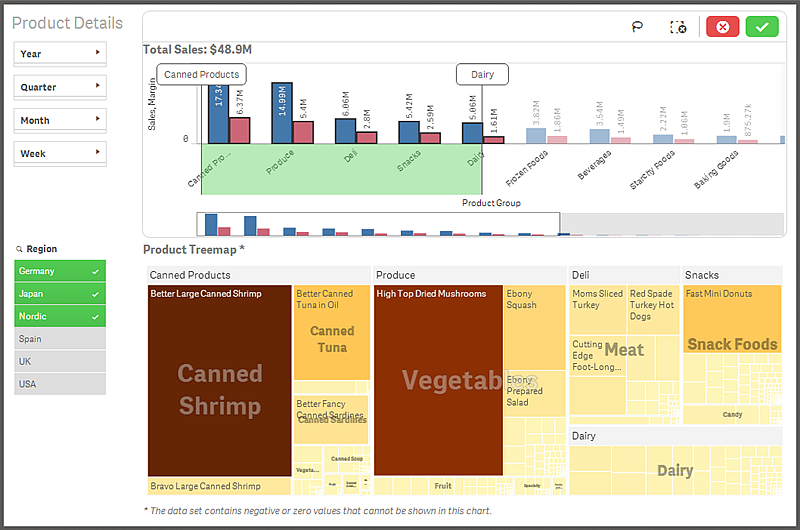The height and width of the screenshot is (530, 800).
Task: Open the Week filter dropdown
Action: click(x=60, y=153)
